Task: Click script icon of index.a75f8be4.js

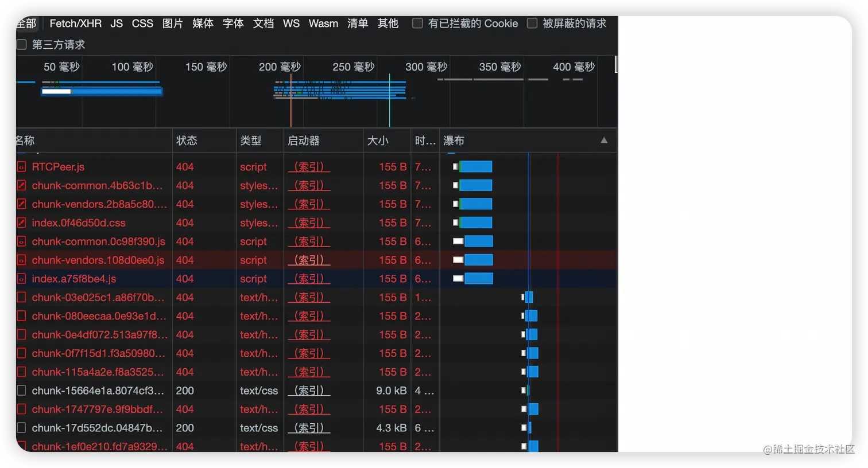Action: click(x=21, y=279)
